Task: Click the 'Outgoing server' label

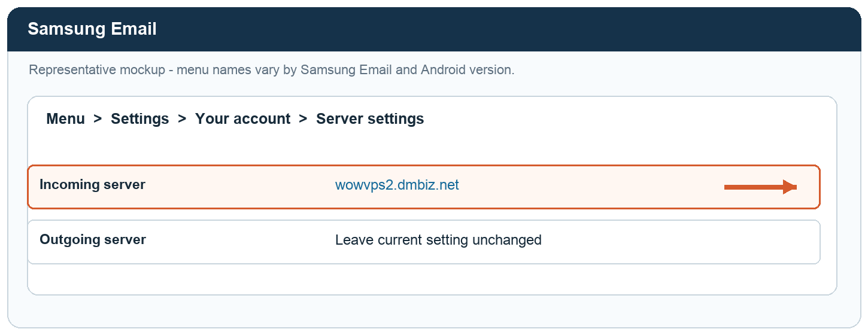Action: (x=93, y=240)
